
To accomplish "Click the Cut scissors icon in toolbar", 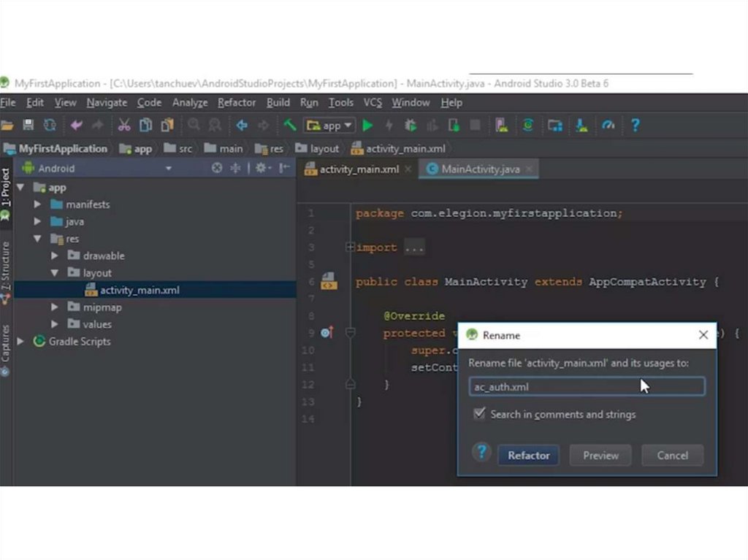I will point(124,126).
